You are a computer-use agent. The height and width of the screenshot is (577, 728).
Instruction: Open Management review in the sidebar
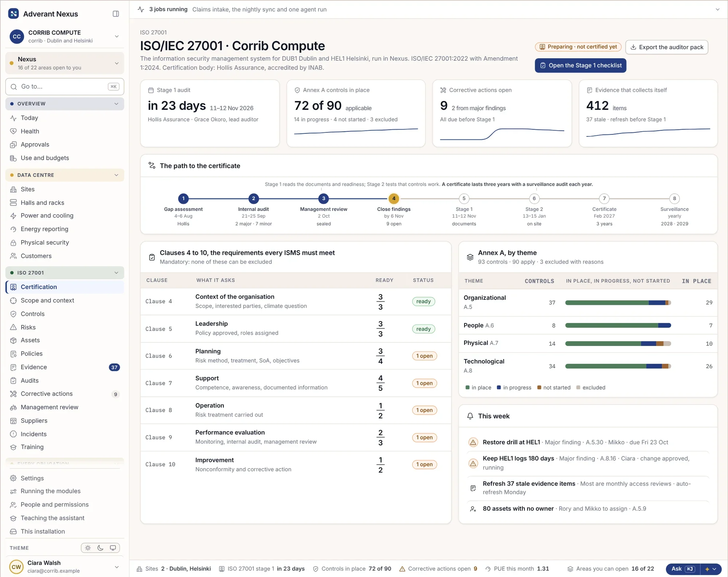point(65,407)
